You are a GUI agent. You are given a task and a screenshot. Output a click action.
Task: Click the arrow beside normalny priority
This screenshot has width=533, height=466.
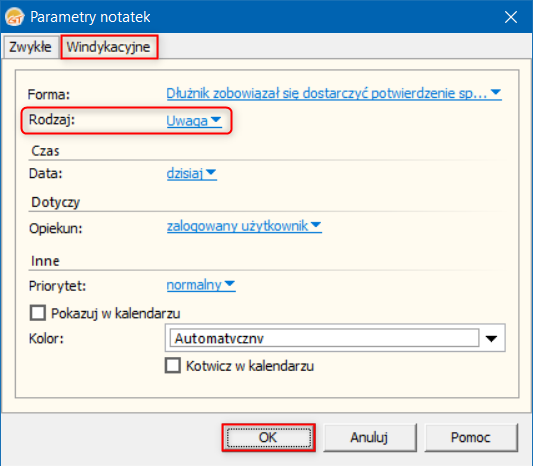230,283
